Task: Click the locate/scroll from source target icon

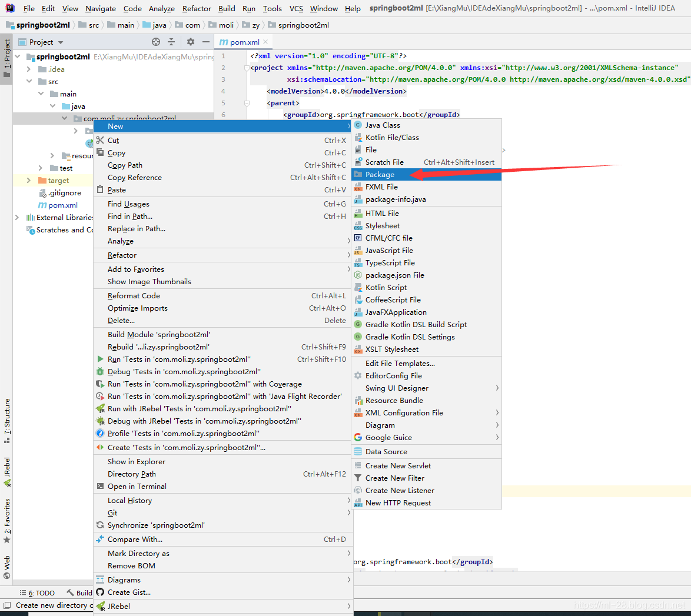Action: tap(156, 42)
